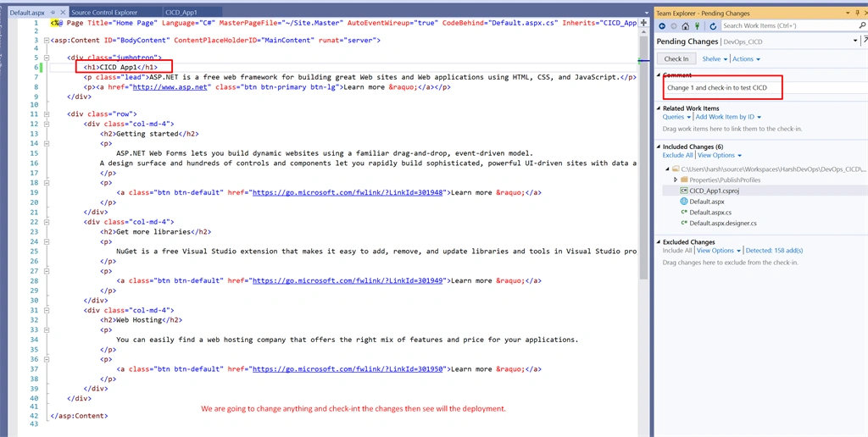Click the Refresh icon in Team Explorer
The height and width of the screenshot is (437, 868).
(x=713, y=26)
